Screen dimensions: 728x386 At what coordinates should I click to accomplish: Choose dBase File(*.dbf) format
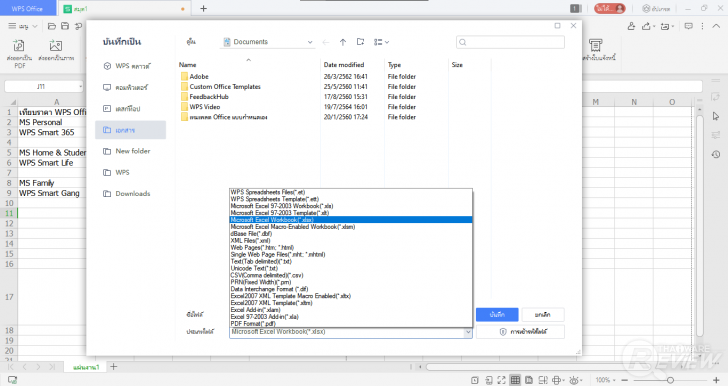[x=351, y=234]
